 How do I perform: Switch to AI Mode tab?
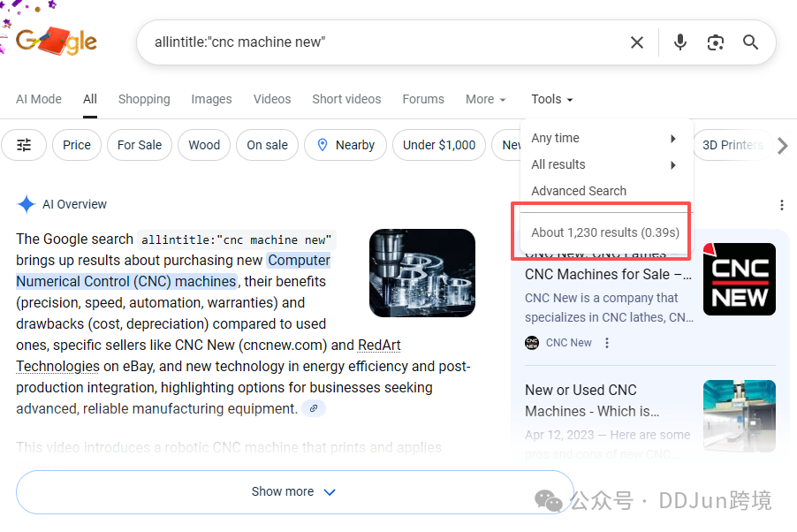point(39,99)
